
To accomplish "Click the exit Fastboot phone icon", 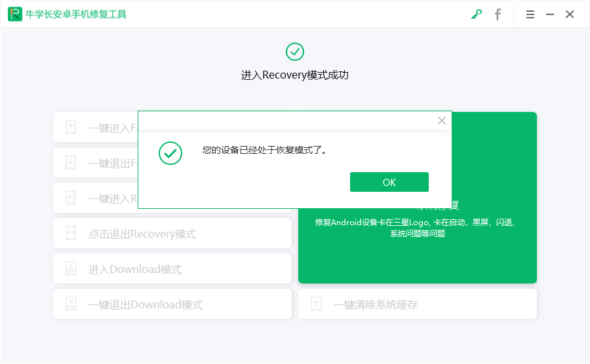I will coord(71,162).
